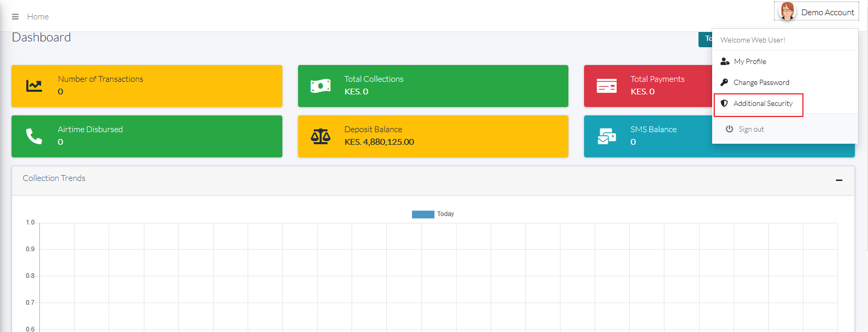Open the Deposit Balance card

432,136
